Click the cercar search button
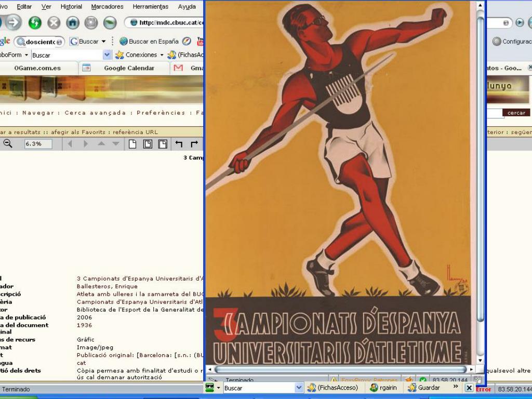Viewport: 532px width, 399px height. [x=516, y=113]
